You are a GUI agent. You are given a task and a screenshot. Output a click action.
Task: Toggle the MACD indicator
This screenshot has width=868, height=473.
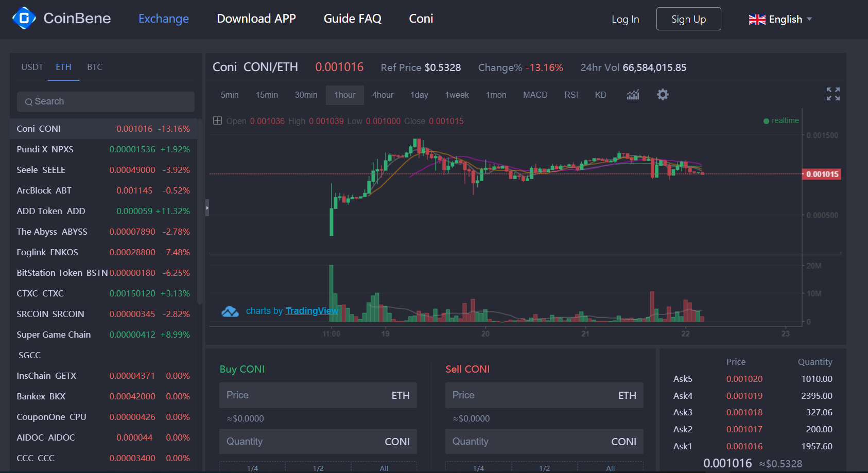coord(535,95)
